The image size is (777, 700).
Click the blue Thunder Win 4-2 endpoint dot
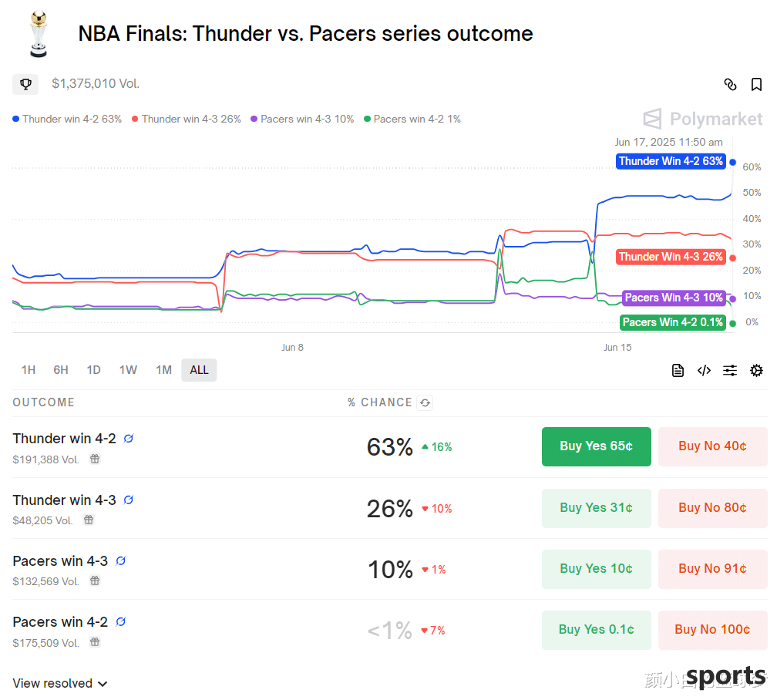tap(732, 162)
